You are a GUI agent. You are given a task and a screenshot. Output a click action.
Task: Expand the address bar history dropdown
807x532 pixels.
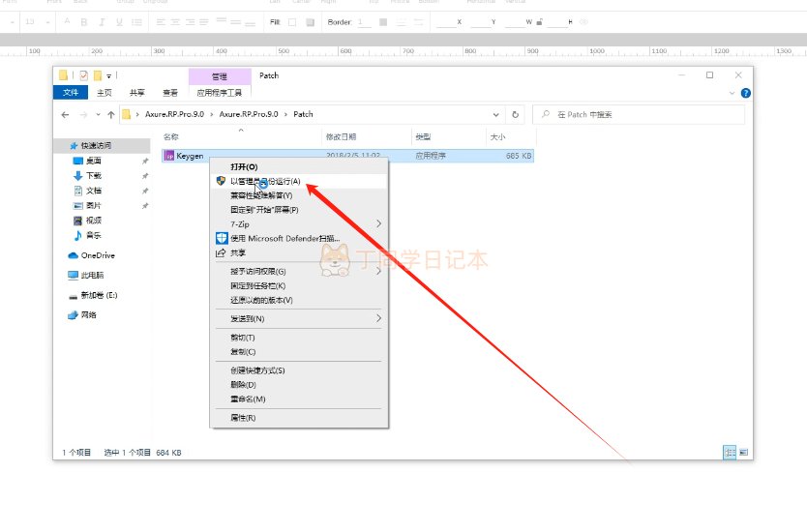tap(500, 114)
